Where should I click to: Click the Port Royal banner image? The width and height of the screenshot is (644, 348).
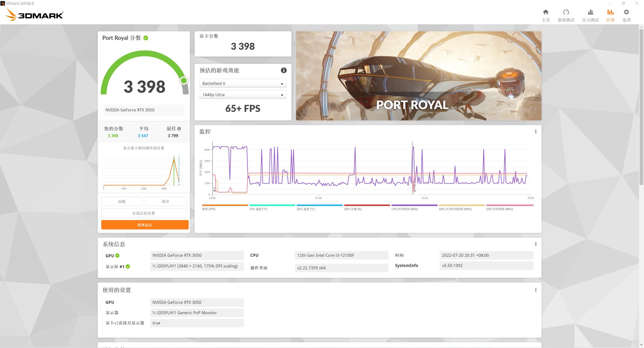418,76
